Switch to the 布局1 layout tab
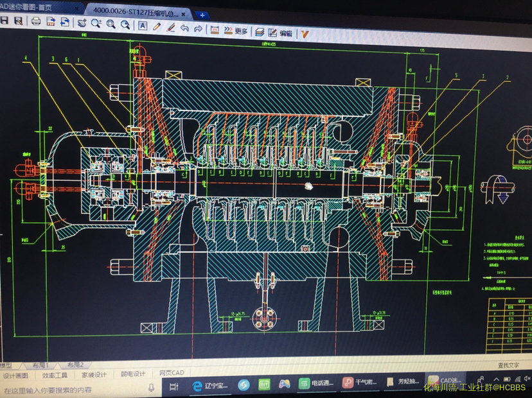This screenshot has height=398, width=532. (x=40, y=365)
